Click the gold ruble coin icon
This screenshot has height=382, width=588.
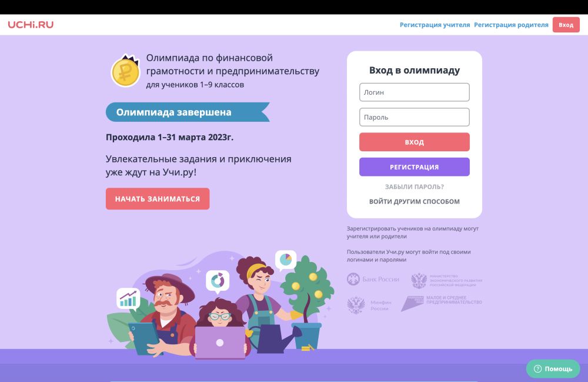click(126, 71)
